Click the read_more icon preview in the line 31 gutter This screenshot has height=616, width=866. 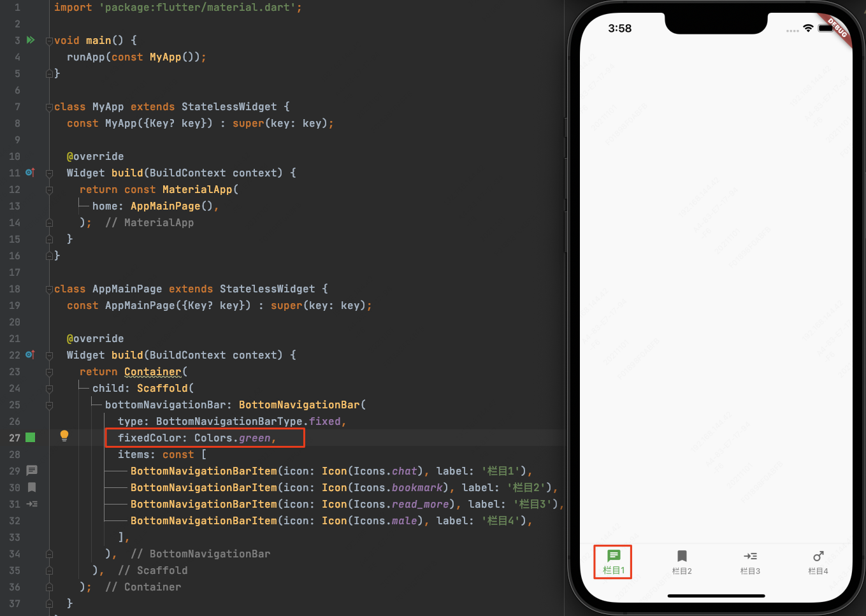click(32, 504)
